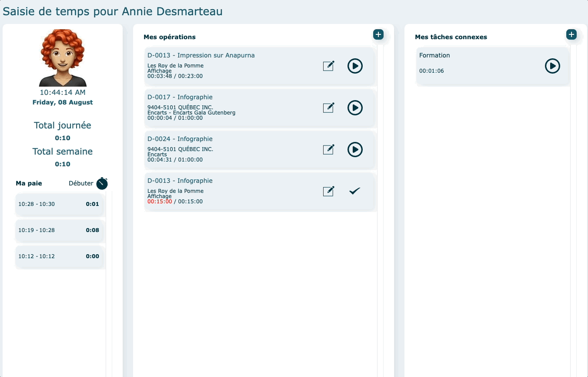Viewport: 588px width, 377px height.
Task: Click the Ma paie list scrollbar
Action: point(109,283)
